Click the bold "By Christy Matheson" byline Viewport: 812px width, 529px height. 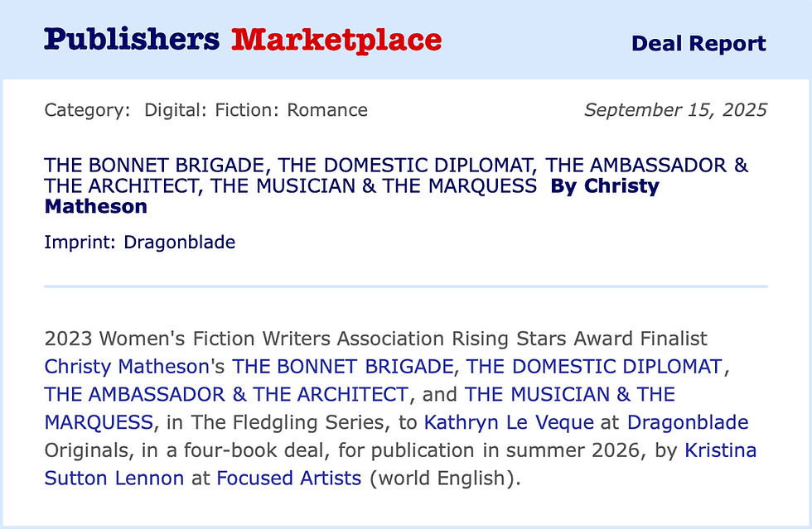(x=604, y=185)
